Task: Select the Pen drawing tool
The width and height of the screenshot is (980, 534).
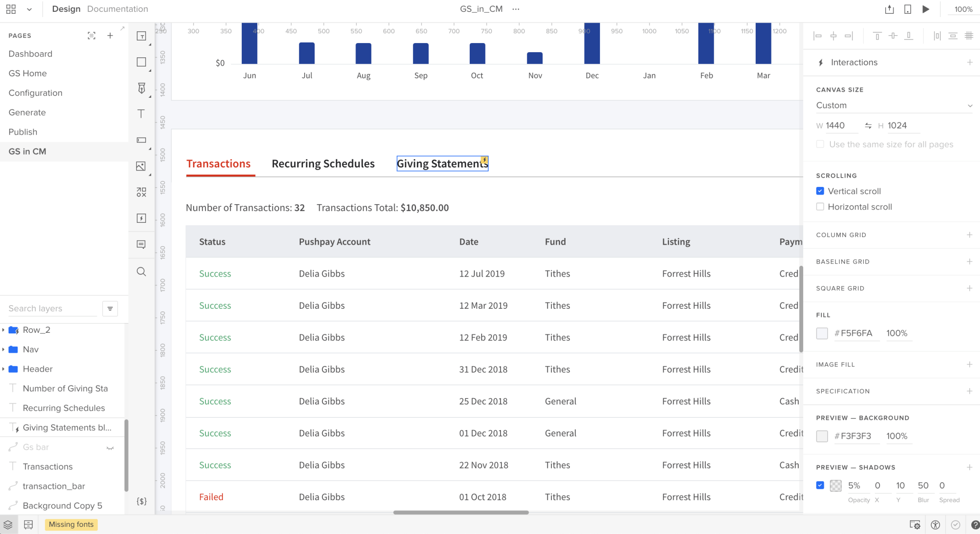Action: pos(141,88)
